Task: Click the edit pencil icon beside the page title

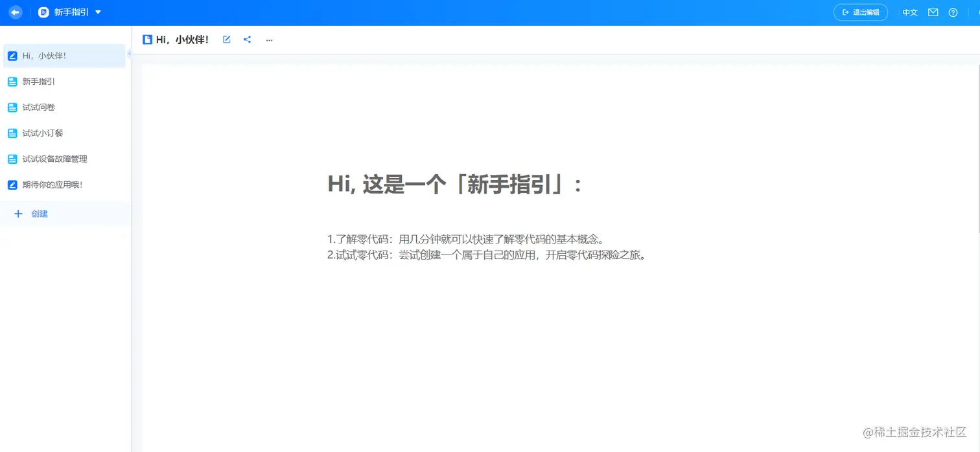Action: [x=226, y=40]
